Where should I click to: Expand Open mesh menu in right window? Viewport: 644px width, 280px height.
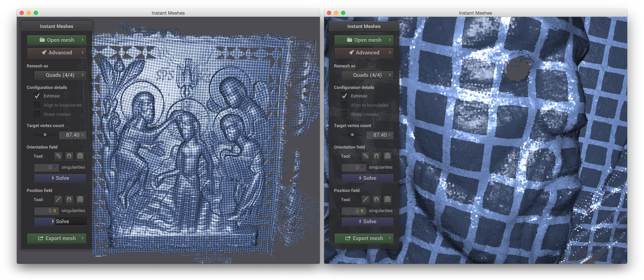point(364,40)
